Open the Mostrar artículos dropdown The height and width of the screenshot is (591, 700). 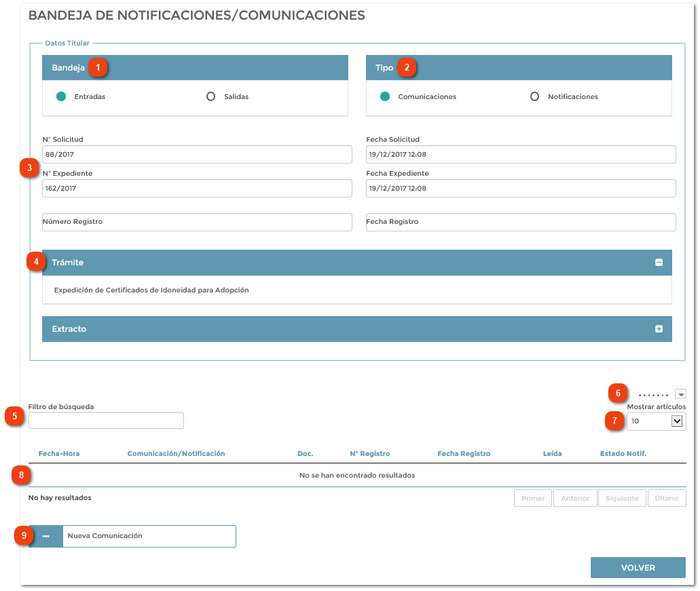tap(655, 421)
